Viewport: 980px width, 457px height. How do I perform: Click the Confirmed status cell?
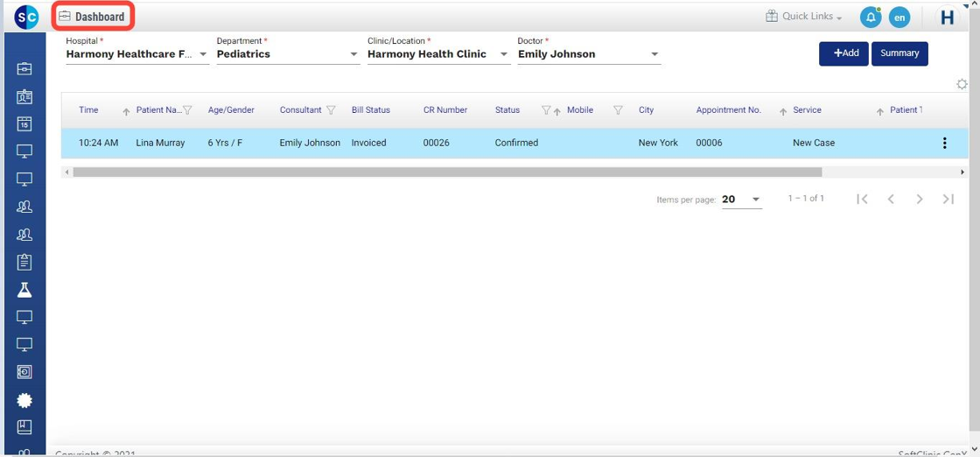[516, 144]
